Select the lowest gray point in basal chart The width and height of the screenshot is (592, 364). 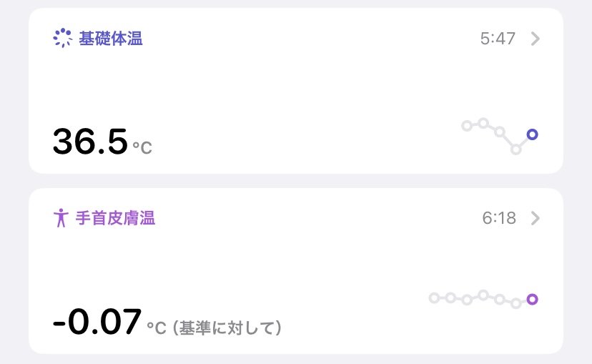515,149
